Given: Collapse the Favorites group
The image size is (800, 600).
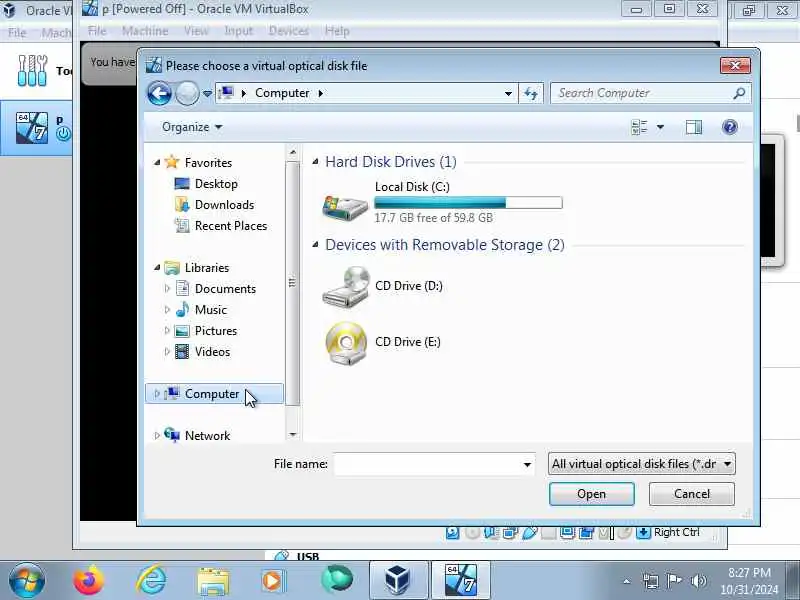Looking at the screenshot, I should [157, 162].
